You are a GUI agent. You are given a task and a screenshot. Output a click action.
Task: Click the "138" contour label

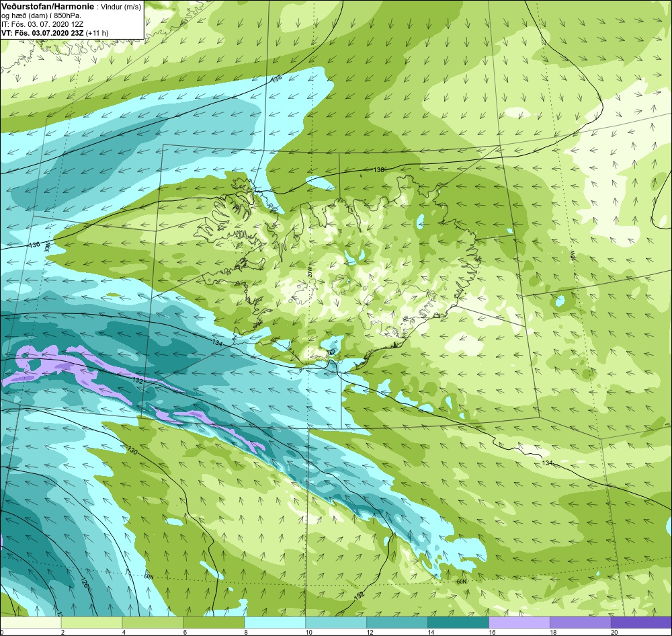(277, 79)
